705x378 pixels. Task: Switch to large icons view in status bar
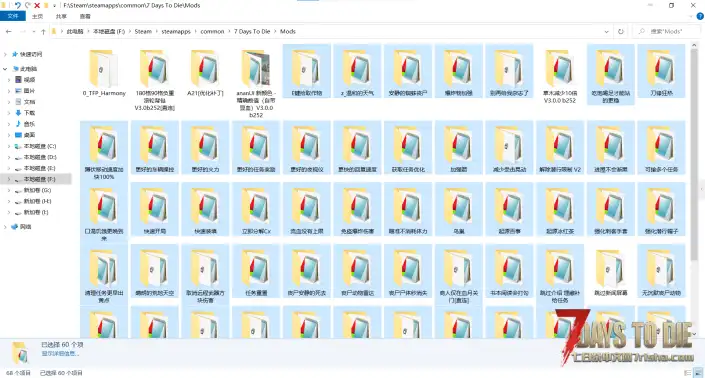[698, 373]
